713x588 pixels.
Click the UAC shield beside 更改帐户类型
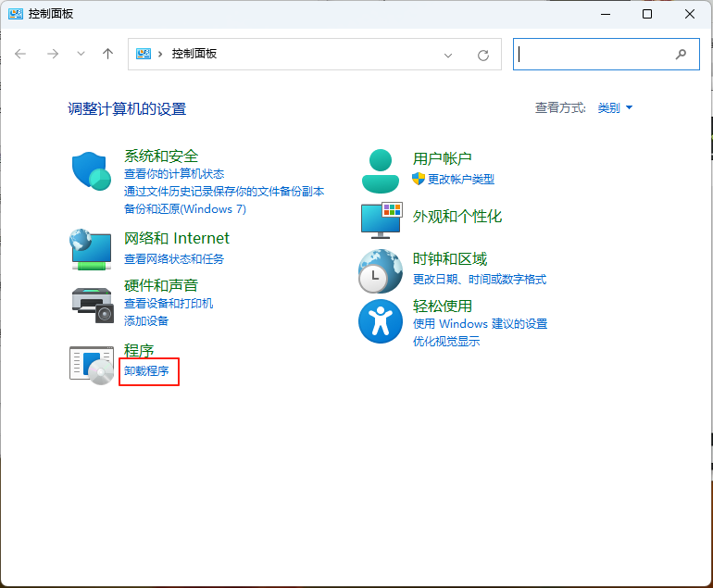(x=418, y=179)
